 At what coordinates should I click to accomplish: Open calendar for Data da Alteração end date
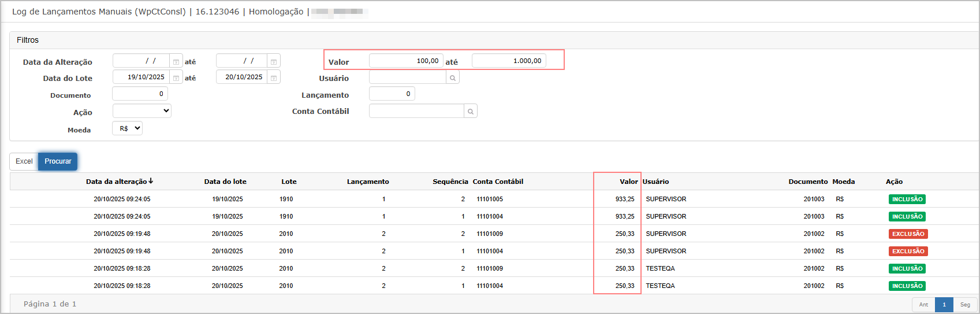pos(274,62)
